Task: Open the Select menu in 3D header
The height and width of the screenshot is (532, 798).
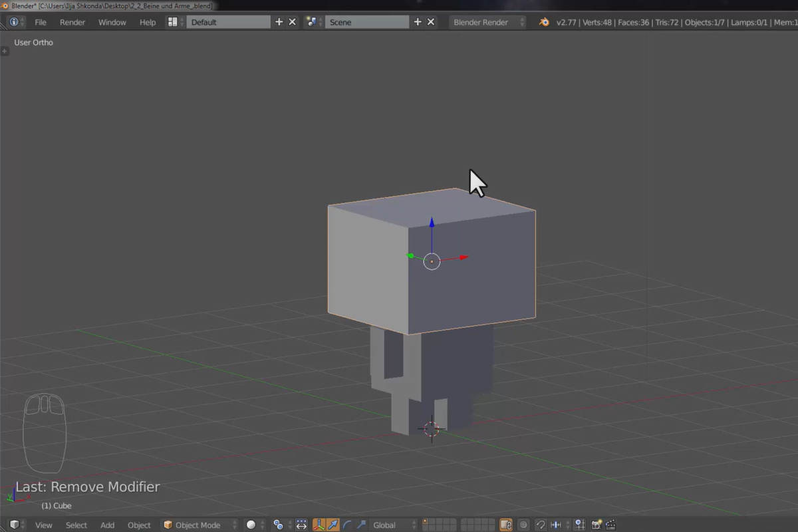Action: 76,525
